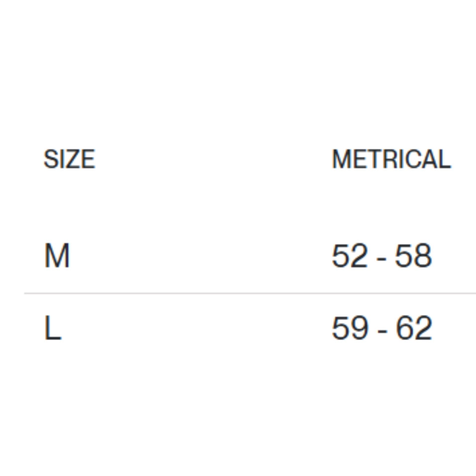Select the L size label
Screen dimensions: 476x476
click(53, 329)
